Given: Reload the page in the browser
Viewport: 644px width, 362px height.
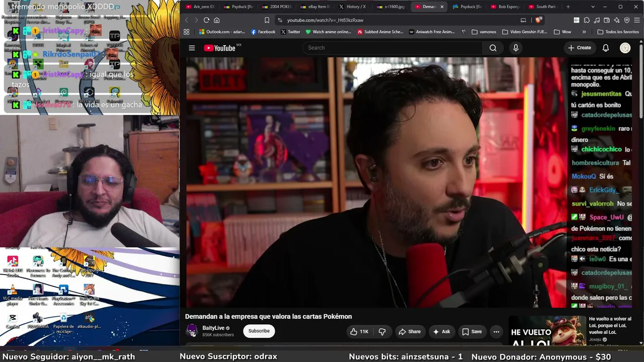Looking at the screenshot, I should click(206, 20).
